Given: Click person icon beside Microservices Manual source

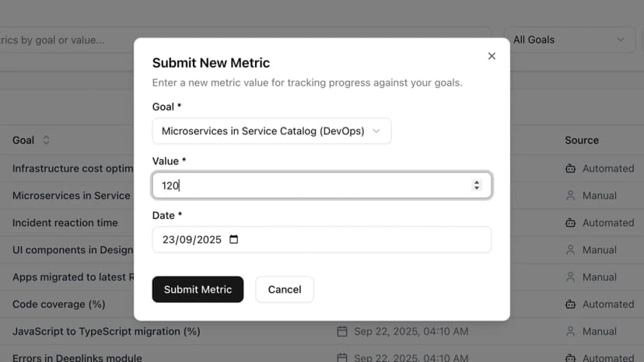Looking at the screenshot, I should point(571,196).
